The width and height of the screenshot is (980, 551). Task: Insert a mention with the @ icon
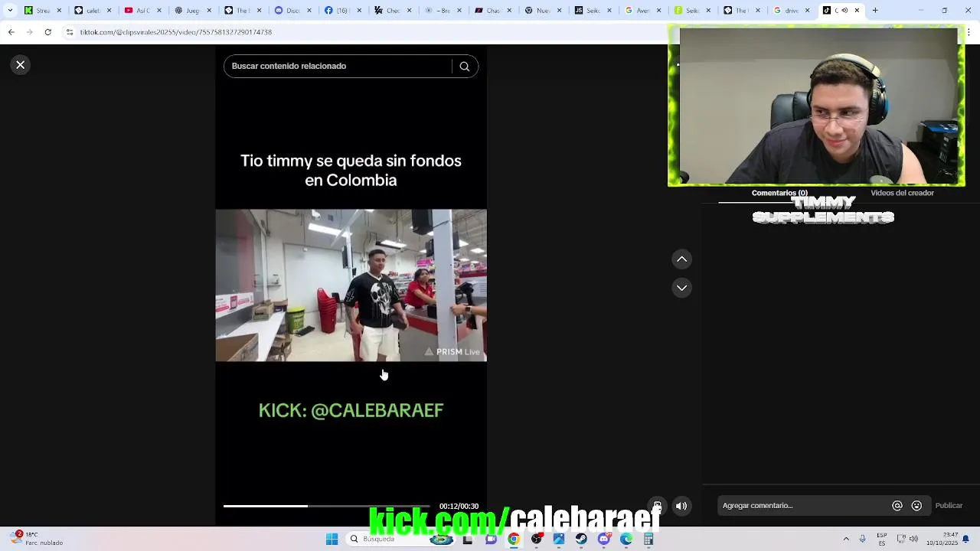(897, 506)
